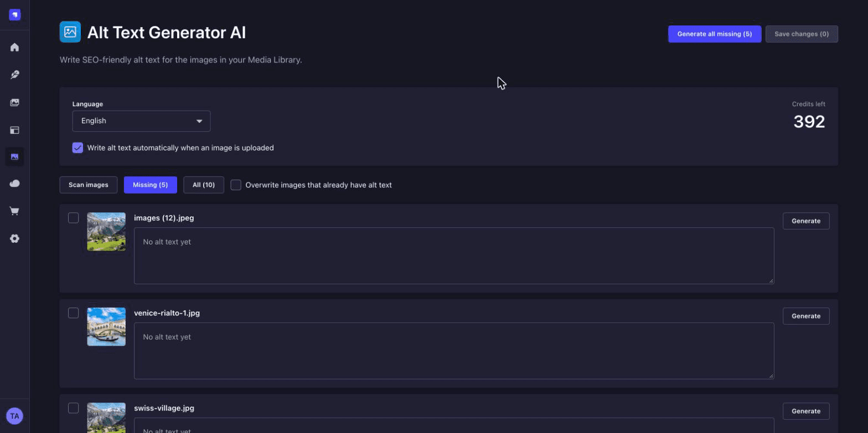Viewport: 868px width, 433px height.
Task: Click the Alt Text Generator AI title
Action: pos(167,33)
